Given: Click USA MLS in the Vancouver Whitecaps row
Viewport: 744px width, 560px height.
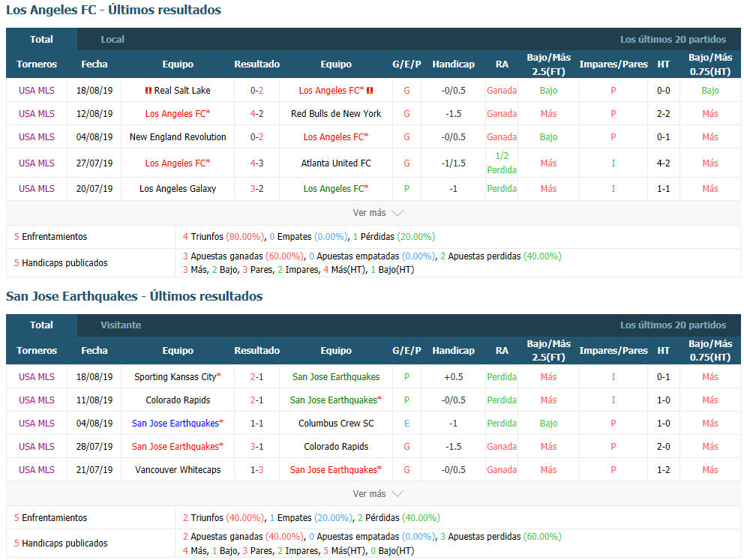Looking at the screenshot, I should click(x=37, y=470).
